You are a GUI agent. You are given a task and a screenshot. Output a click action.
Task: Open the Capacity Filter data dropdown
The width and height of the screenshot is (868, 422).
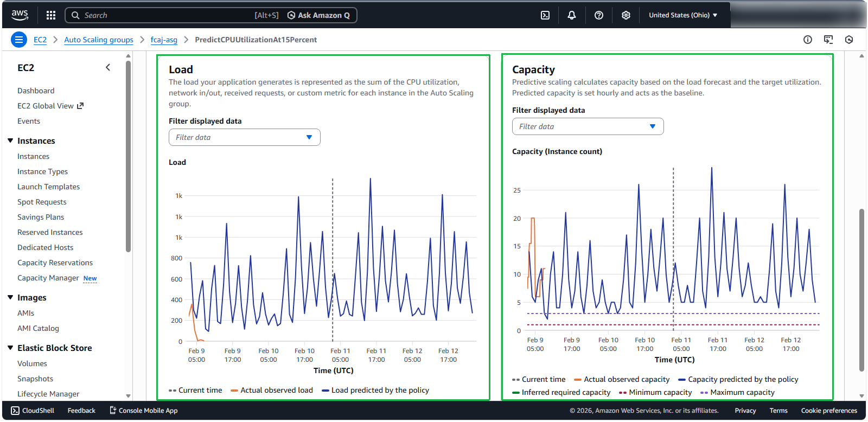[588, 126]
